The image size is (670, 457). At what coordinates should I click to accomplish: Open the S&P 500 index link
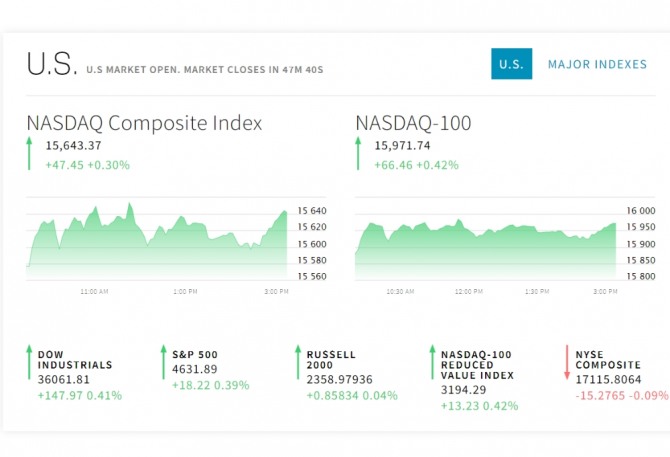[195, 355]
